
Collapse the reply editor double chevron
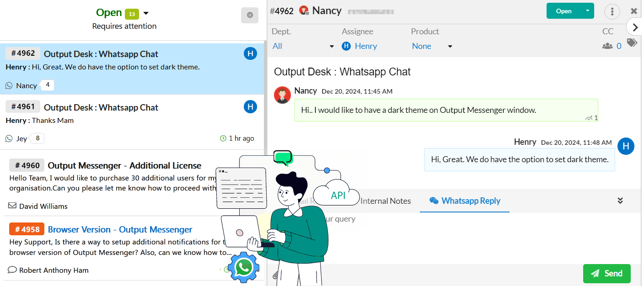point(620,201)
